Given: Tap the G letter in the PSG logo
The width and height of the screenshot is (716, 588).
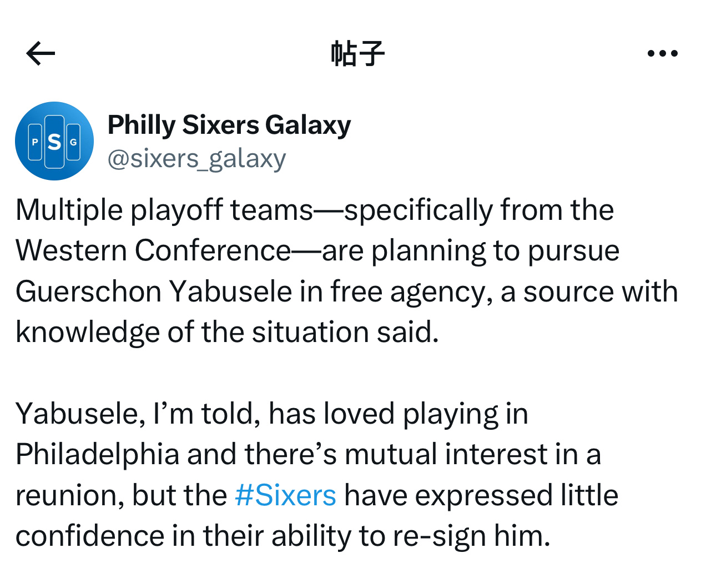Looking at the screenshot, I should coord(73,142).
